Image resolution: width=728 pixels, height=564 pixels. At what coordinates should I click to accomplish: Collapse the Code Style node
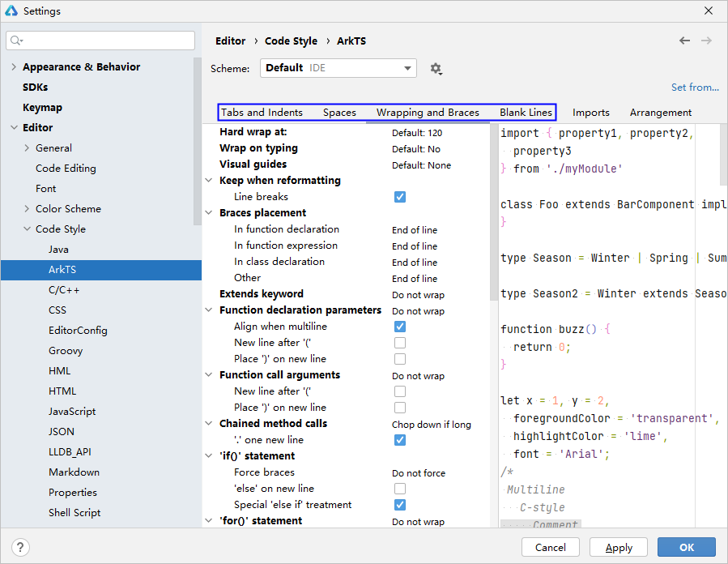[27, 229]
